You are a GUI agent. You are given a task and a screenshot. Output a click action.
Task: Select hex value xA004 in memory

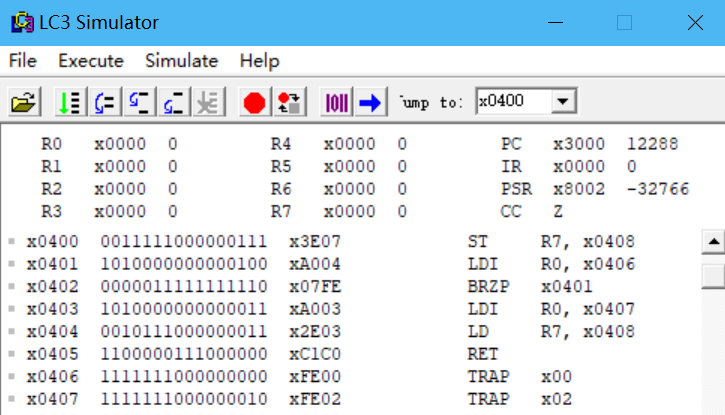coord(315,264)
